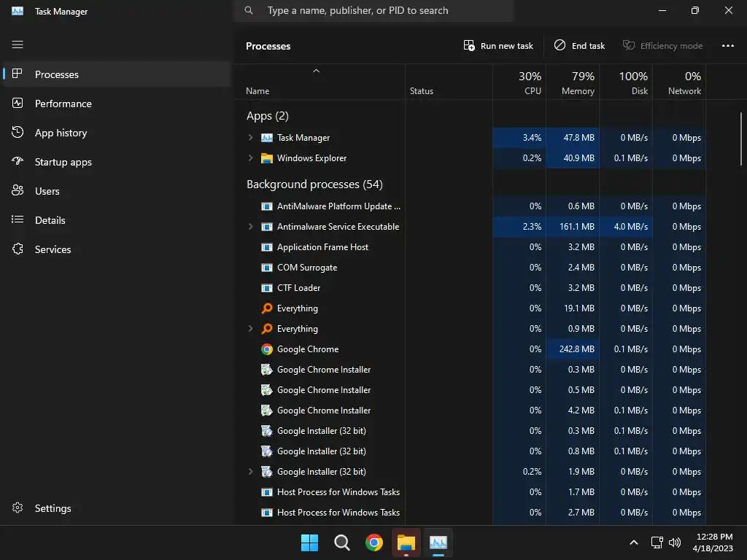Open the Windows Start button
747x560 pixels.
coord(309,542)
